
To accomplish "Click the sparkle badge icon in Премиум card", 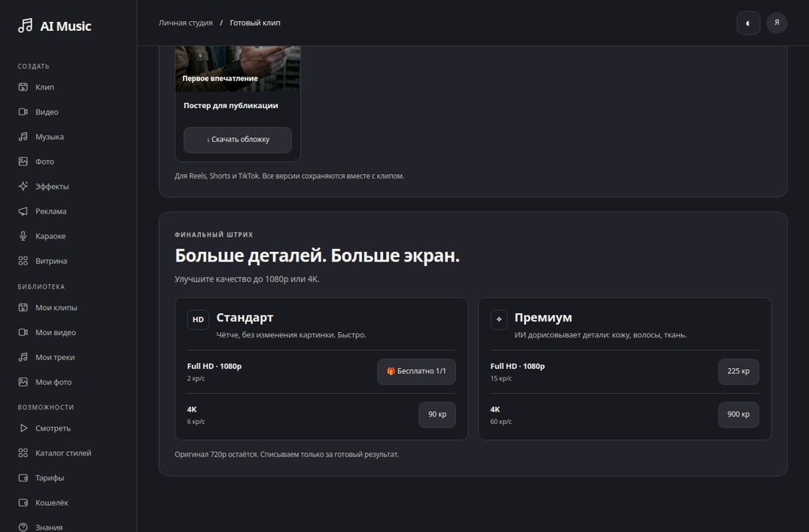I will tap(499, 320).
